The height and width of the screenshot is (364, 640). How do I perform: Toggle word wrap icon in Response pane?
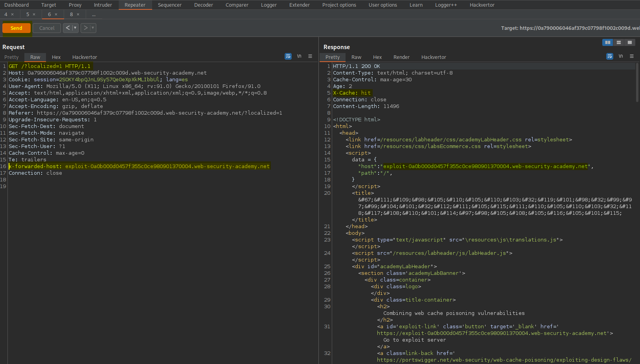(610, 57)
